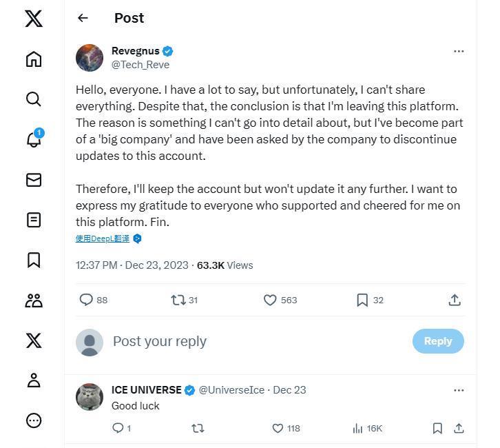The width and height of the screenshot is (500, 448).
Task: Go back using the arrow icon
Action: click(83, 18)
